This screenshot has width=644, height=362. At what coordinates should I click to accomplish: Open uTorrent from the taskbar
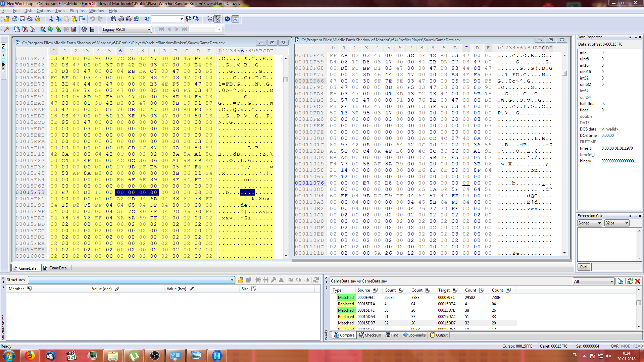pos(134,356)
